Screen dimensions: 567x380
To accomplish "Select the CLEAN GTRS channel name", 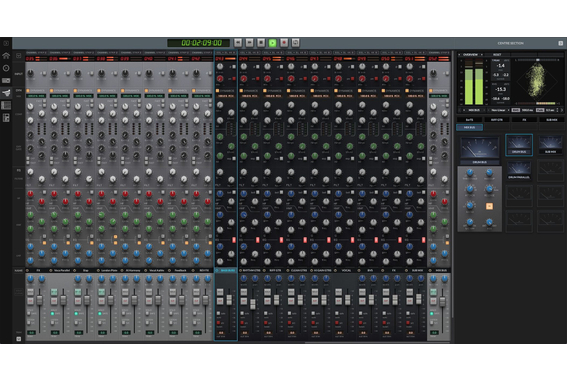I will click(299, 270).
